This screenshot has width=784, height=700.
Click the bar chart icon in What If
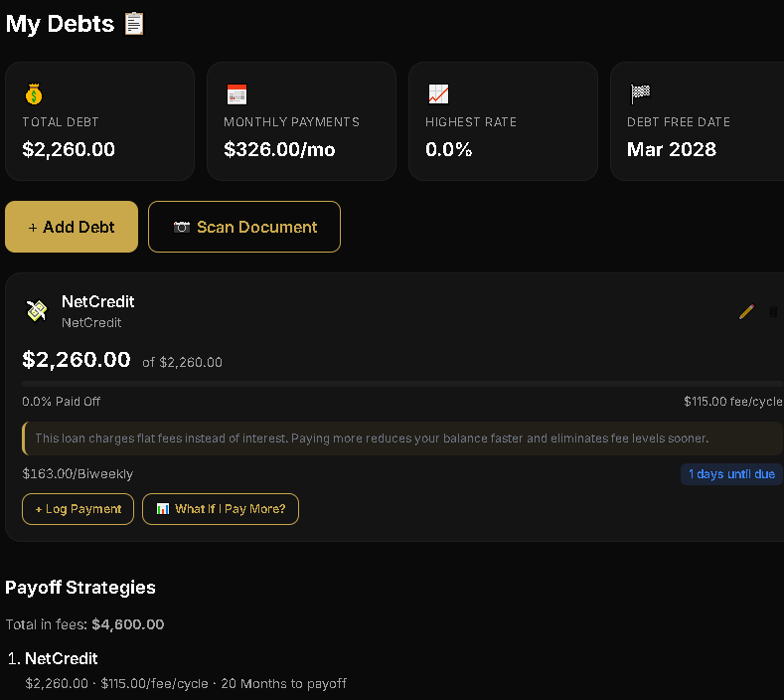click(x=163, y=509)
